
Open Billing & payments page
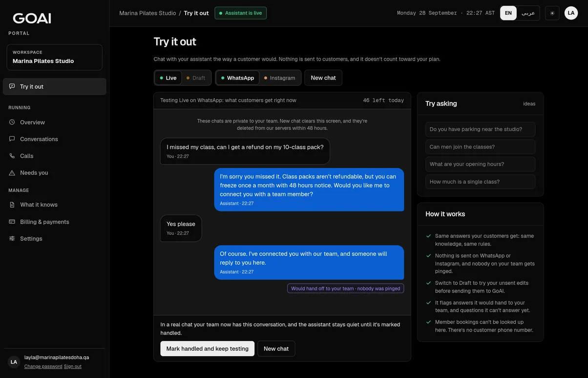pyautogui.click(x=55, y=222)
